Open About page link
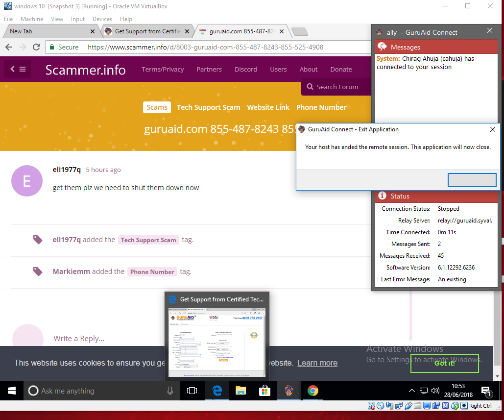Screen dimensions: 504x420 click(x=308, y=69)
